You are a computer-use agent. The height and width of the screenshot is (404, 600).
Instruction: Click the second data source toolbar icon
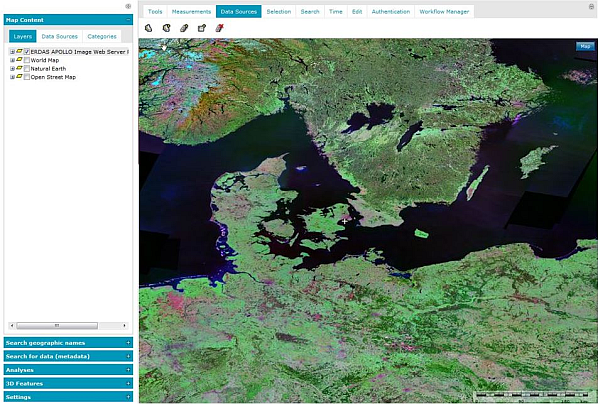(166, 28)
